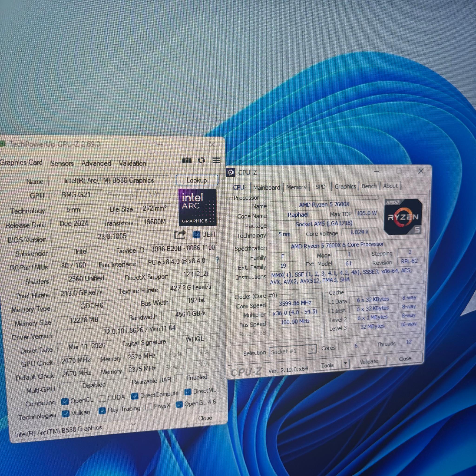This screenshot has width=476, height=476.
Task: Open the Mainboard tab in CPU-Z
Action: point(267,188)
